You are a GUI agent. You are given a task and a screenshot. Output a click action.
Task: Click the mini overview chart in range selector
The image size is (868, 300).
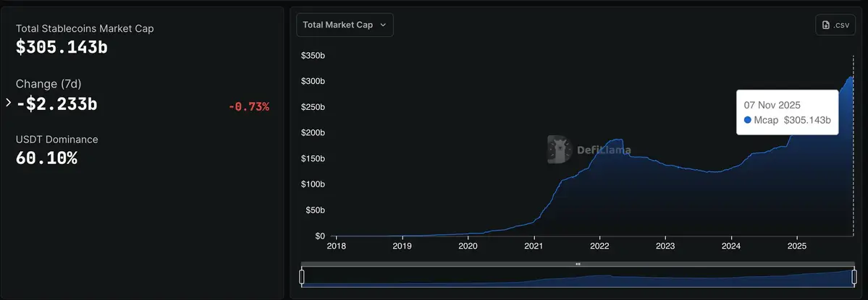click(578, 277)
